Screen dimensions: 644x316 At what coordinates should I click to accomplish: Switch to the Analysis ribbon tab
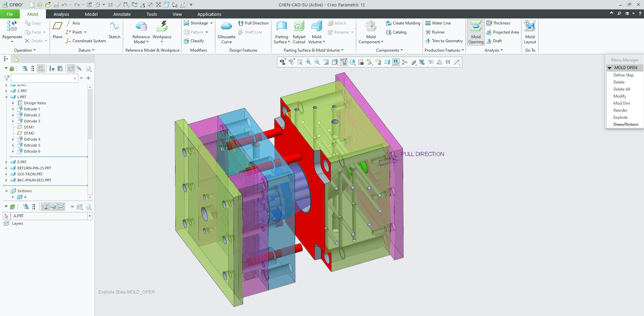61,14
